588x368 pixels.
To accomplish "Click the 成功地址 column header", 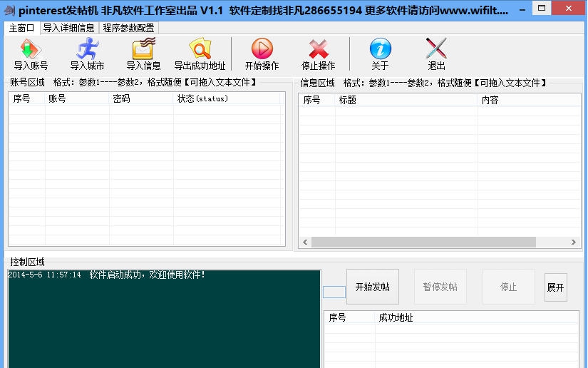I will point(476,318).
